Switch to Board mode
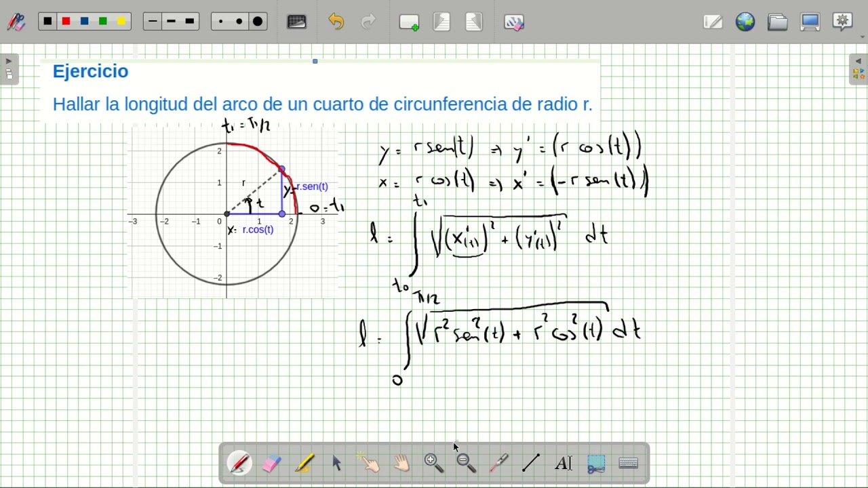The height and width of the screenshot is (488, 868). (713, 22)
